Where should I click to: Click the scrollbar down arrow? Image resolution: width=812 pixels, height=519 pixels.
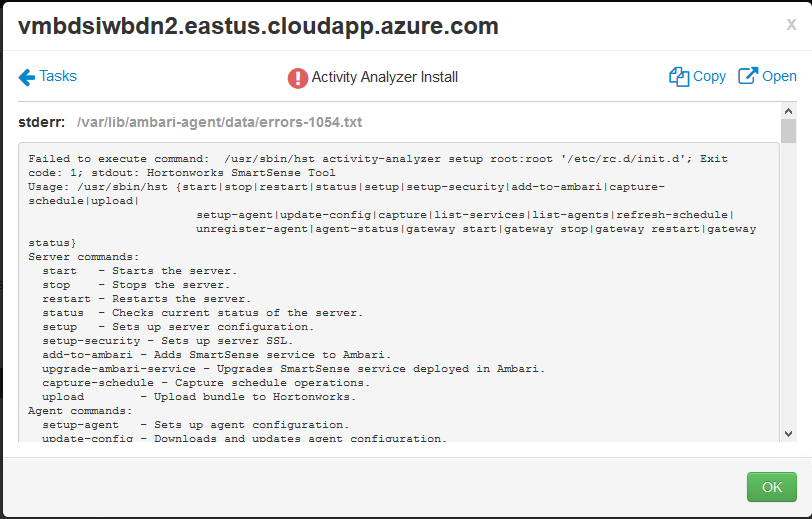tap(788, 433)
